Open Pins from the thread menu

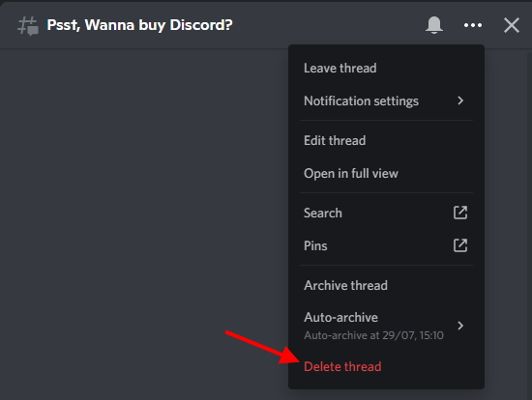(386, 245)
